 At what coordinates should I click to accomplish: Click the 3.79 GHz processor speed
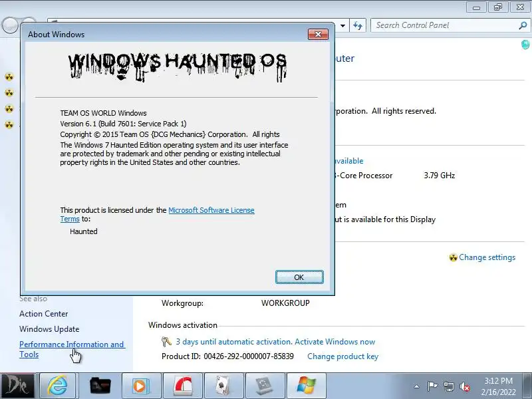pos(439,176)
